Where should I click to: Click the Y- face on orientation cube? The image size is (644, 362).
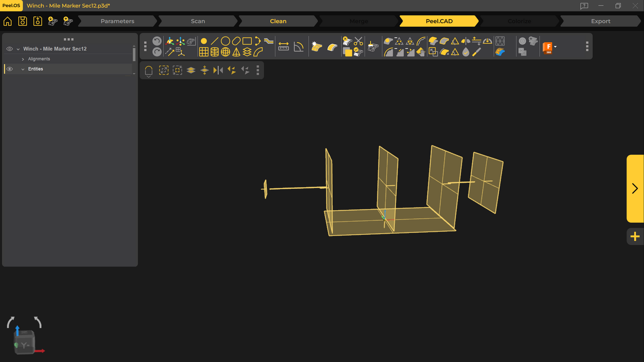[x=25, y=345]
